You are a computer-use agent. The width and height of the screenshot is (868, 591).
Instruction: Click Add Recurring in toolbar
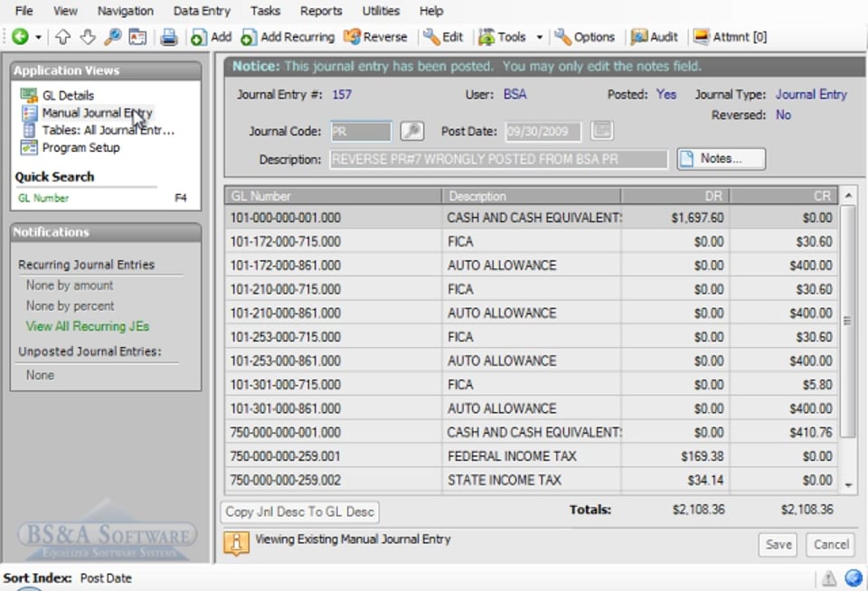click(288, 37)
